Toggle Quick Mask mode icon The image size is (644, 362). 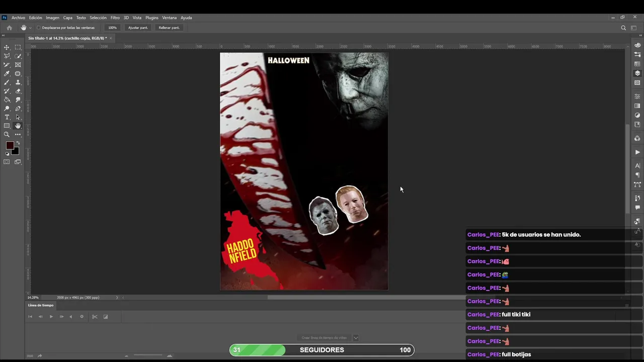(7, 162)
